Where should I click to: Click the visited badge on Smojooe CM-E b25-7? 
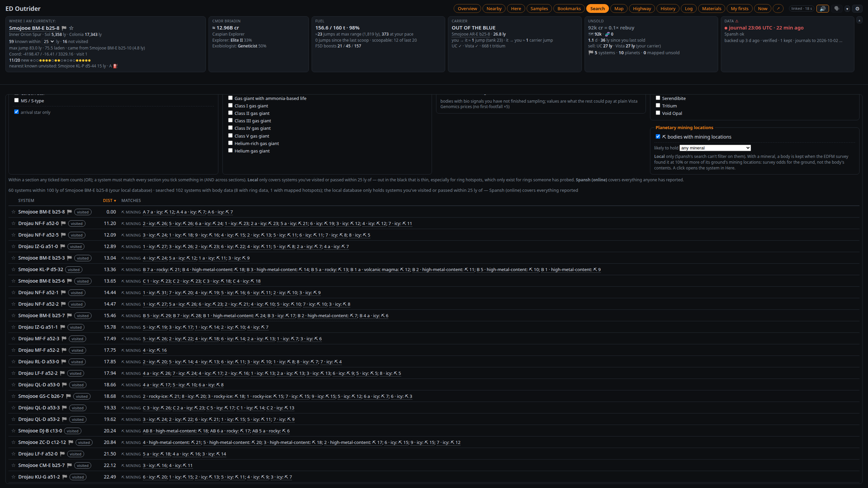pos(82,466)
